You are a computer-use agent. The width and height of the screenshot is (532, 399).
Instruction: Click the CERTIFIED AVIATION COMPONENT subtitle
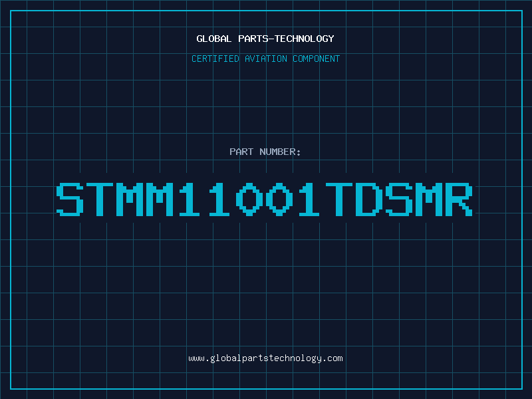click(265, 59)
